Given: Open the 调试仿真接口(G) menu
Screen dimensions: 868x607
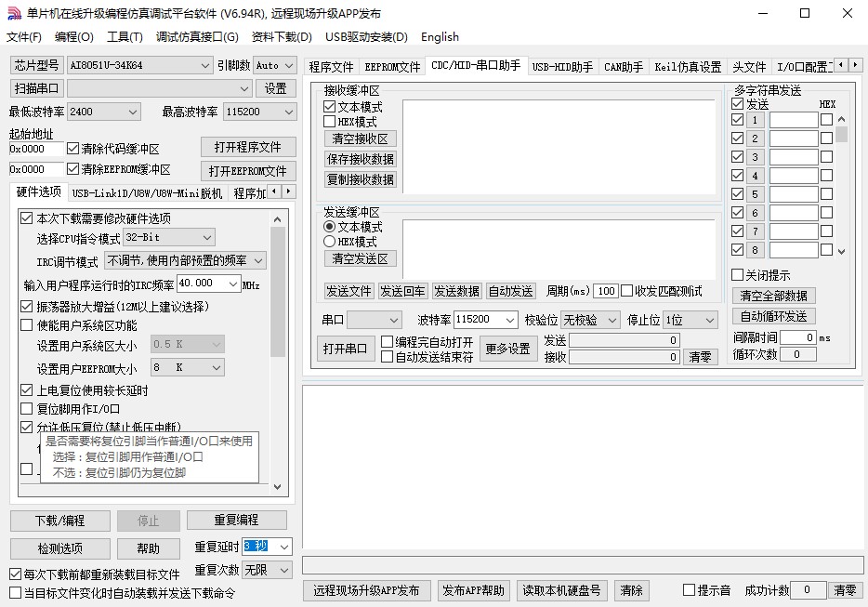Looking at the screenshot, I should tap(197, 37).
